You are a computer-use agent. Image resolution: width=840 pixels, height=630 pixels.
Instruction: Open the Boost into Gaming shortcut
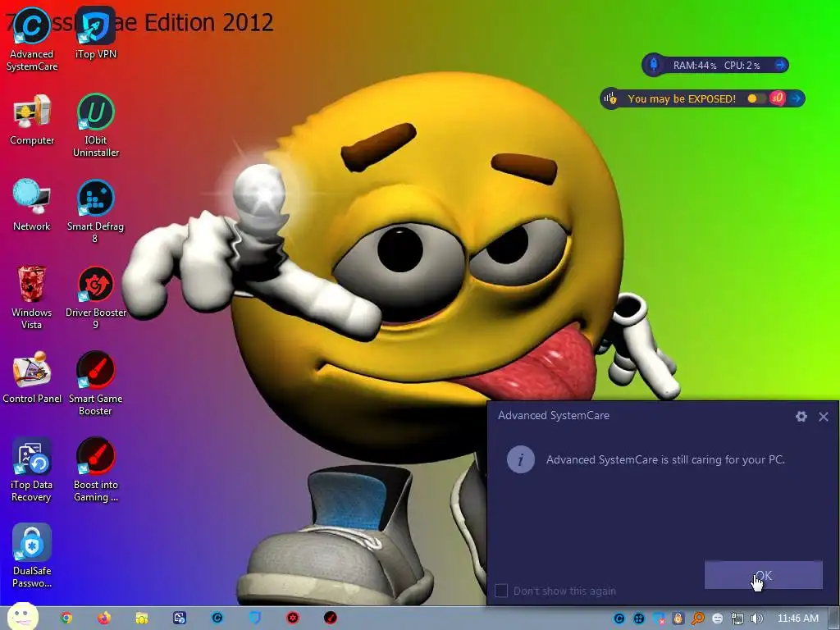click(96, 470)
